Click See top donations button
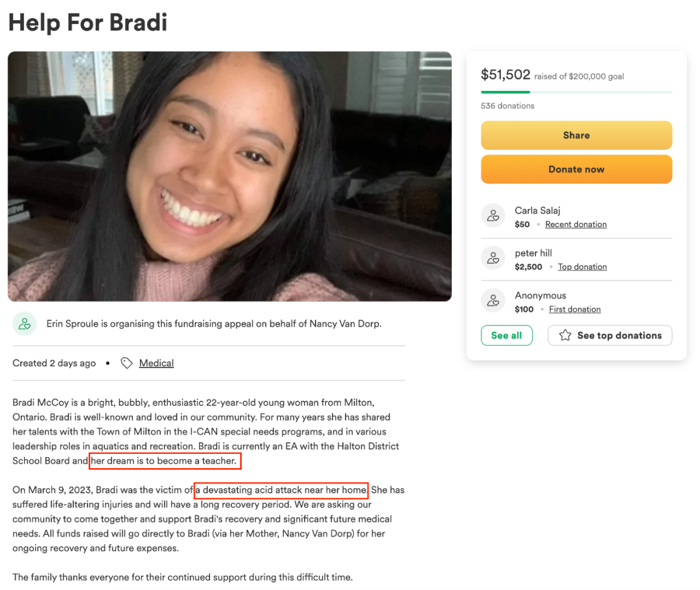This screenshot has width=700, height=590. coord(610,335)
